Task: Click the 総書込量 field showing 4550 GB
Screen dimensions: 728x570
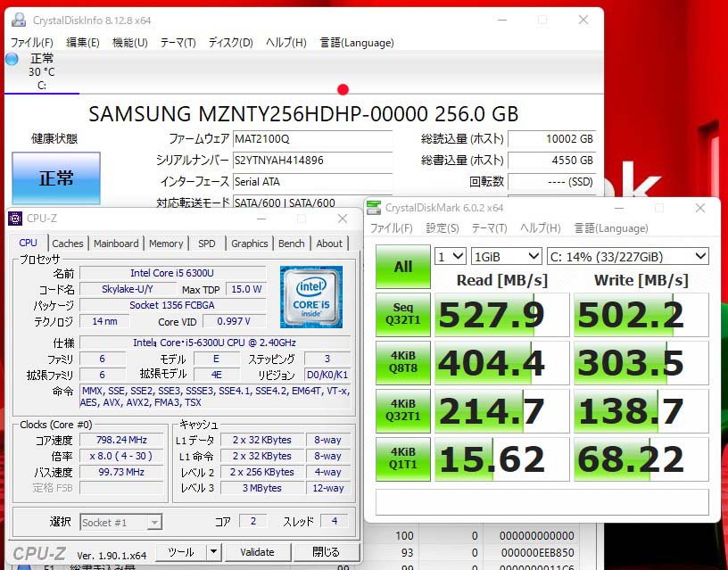Action: [x=551, y=161]
